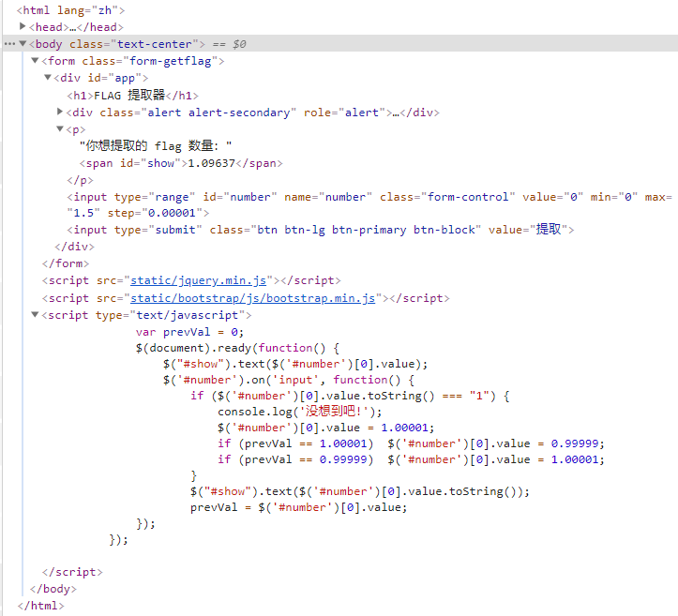Click the role="alert" attribute

(x=344, y=113)
